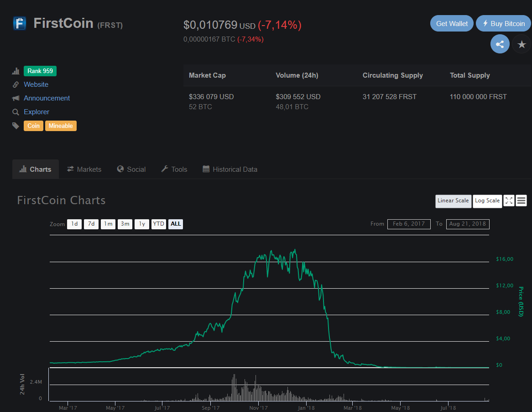Click the Mineable tag
Screen dimensions: 532x412
61,126
